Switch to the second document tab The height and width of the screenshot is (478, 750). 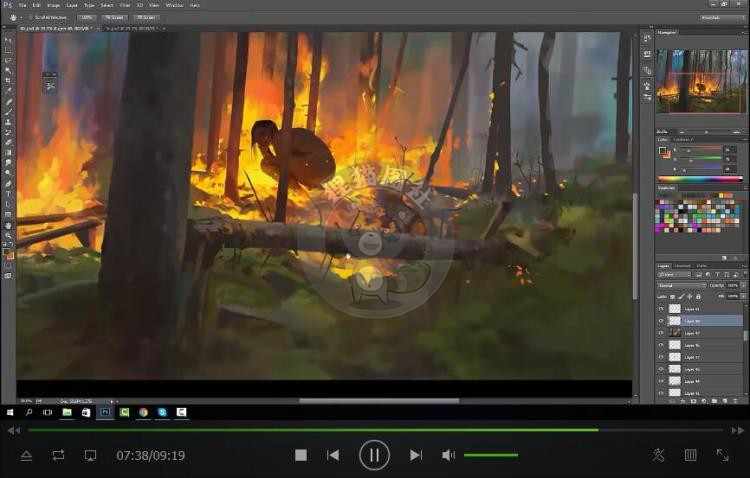coord(130,29)
